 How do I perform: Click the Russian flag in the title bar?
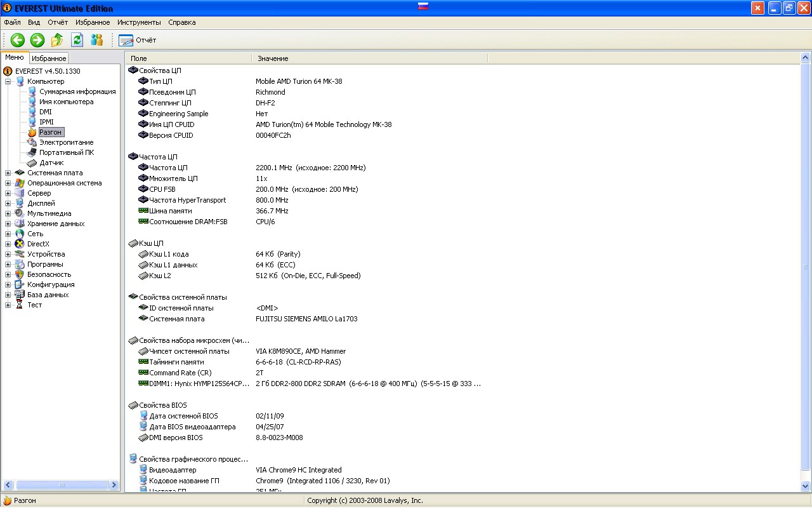423,7
